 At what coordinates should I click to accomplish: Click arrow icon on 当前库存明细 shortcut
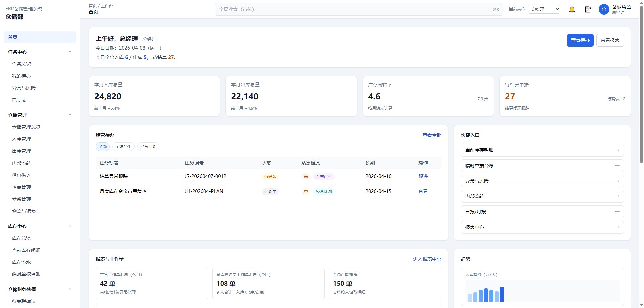click(x=617, y=150)
